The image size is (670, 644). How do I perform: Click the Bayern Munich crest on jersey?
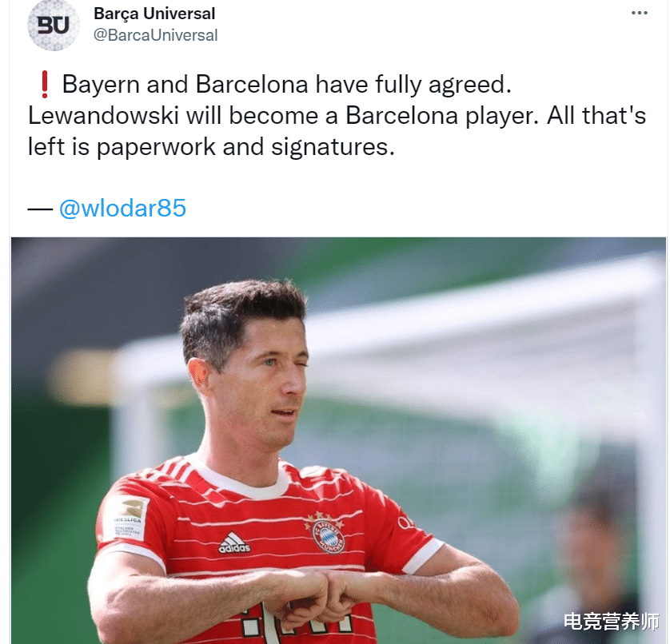326,533
